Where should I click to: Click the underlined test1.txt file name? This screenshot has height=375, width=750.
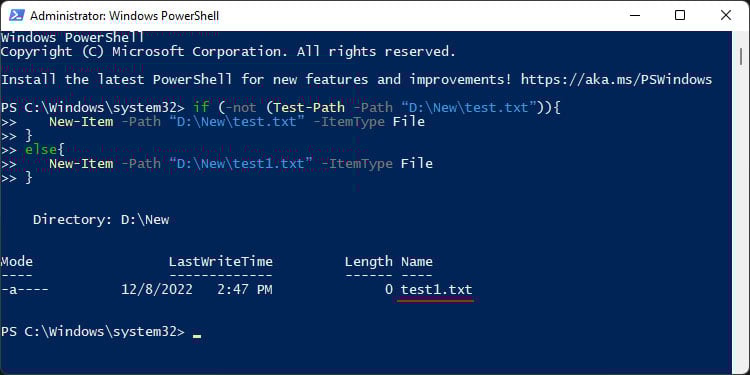point(437,289)
